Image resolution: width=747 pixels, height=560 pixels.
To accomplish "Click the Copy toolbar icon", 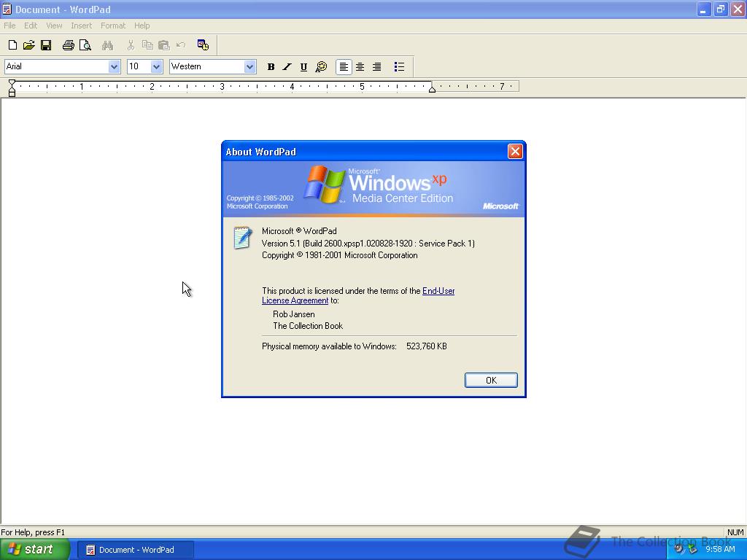I will pos(147,45).
